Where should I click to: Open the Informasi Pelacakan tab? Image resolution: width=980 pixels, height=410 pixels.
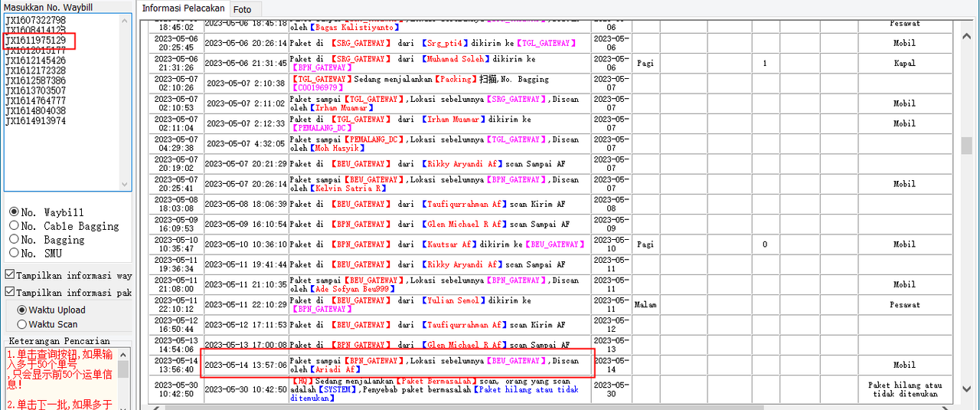tap(184, 8)
